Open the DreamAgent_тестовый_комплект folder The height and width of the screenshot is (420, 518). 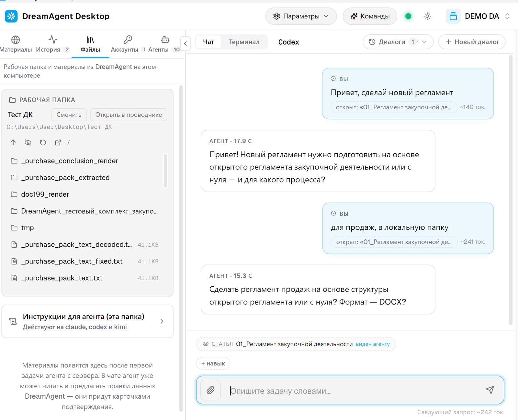tap(85, 211)
